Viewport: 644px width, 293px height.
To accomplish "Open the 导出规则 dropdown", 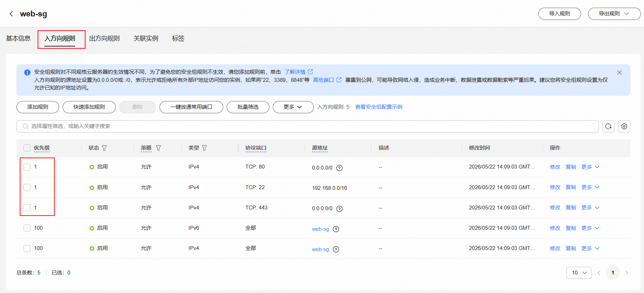I will coord(614,14).
